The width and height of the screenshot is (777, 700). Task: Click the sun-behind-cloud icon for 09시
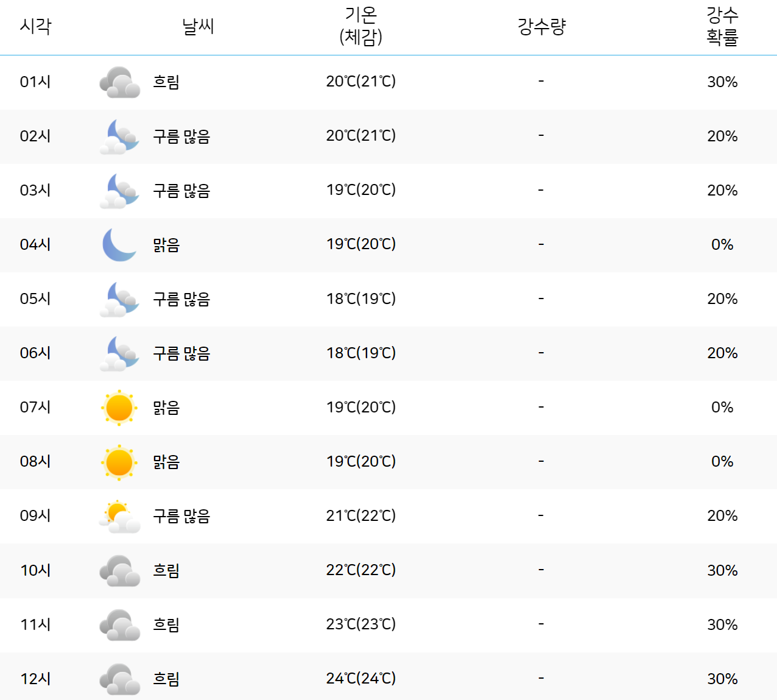point(120,515)
